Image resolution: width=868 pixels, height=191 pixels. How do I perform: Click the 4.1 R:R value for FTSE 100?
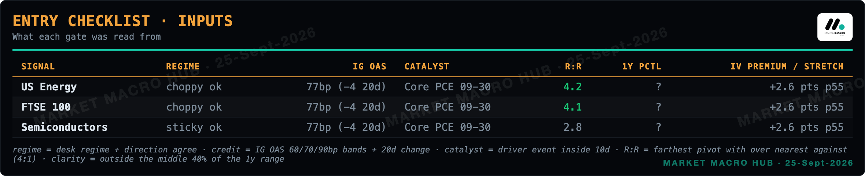tap(573, 107)
